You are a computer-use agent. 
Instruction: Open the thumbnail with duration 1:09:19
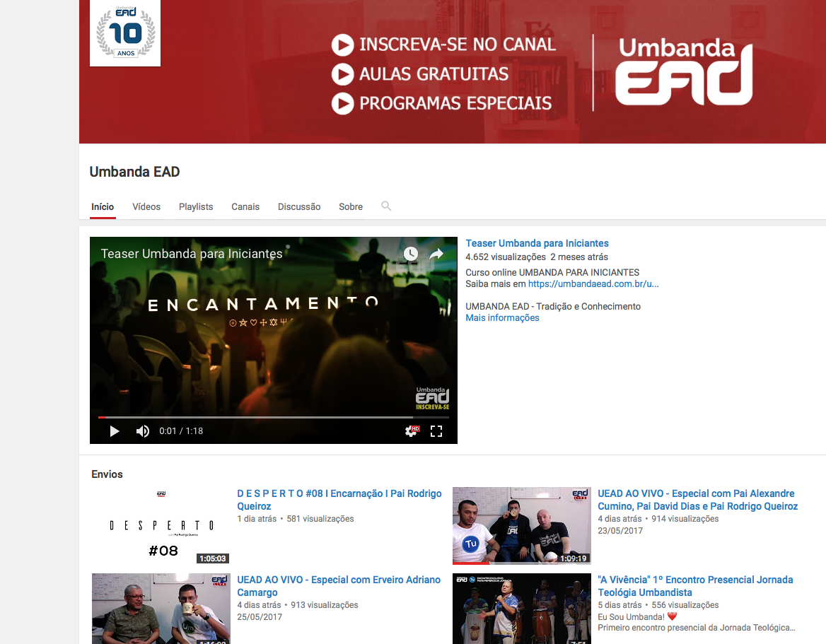(x=521, y=525)
